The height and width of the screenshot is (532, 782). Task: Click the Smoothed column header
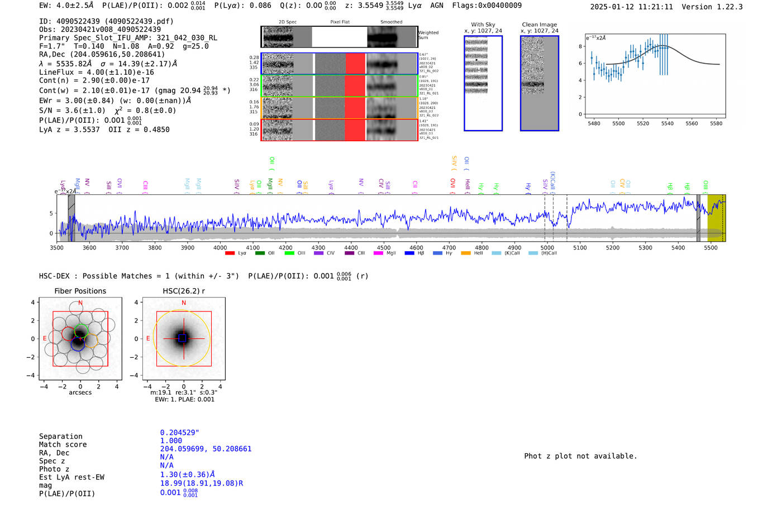click(391, 22)
